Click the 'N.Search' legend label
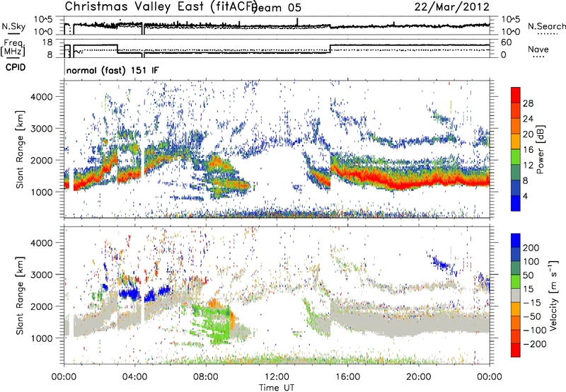The image size is (566, 392). pos(546,26)
